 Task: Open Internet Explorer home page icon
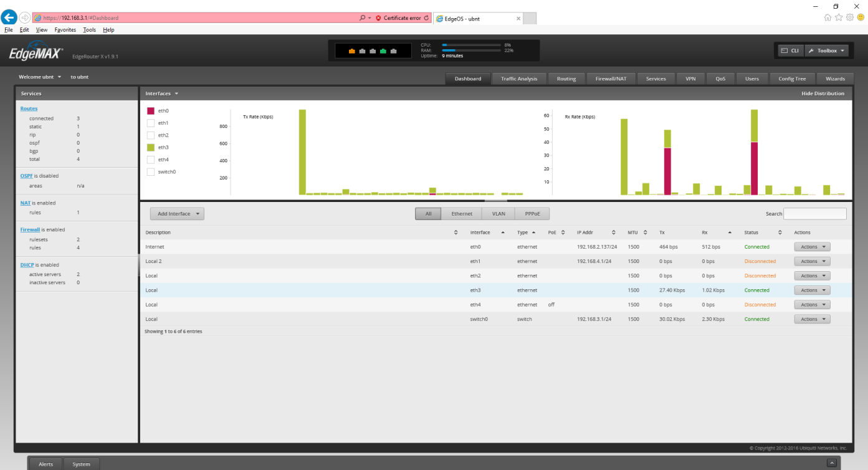click(827, 17)
